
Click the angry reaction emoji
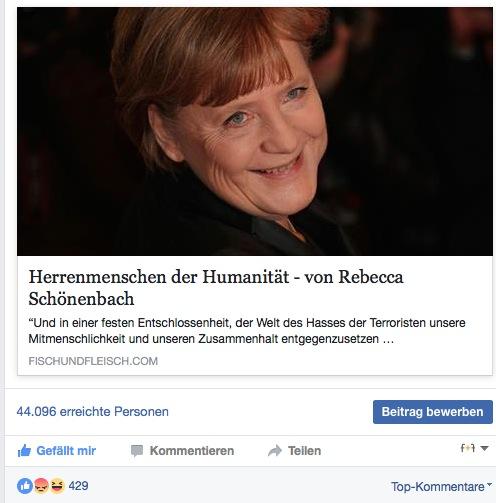pyautogui.click(x=41, y=486)
